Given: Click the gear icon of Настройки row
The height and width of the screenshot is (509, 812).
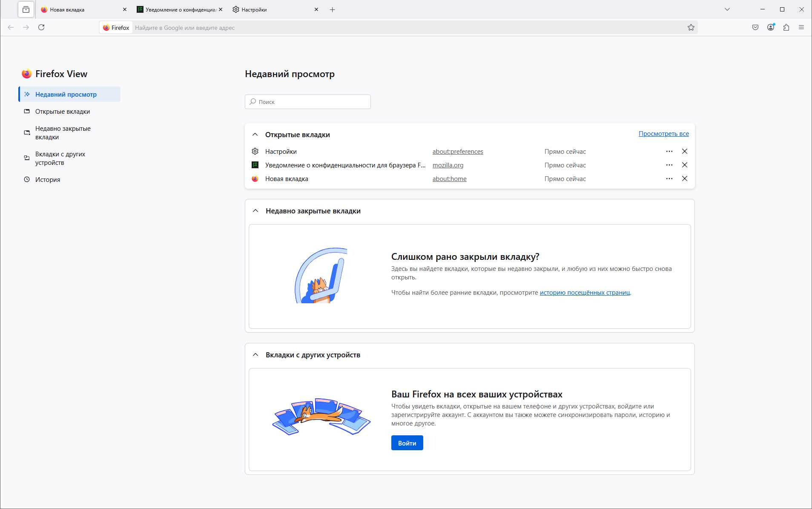Looking at the screenshot, I should point(255,151).
